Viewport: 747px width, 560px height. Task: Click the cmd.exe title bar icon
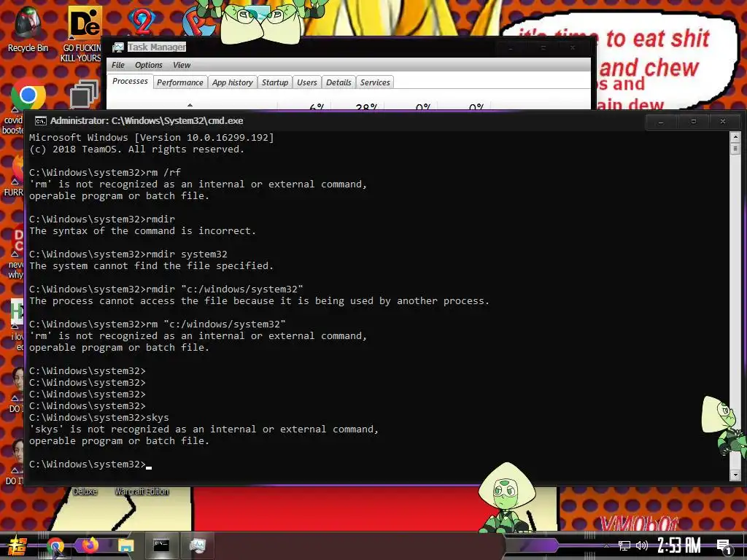pyautogui.click(x=41, y=121)
